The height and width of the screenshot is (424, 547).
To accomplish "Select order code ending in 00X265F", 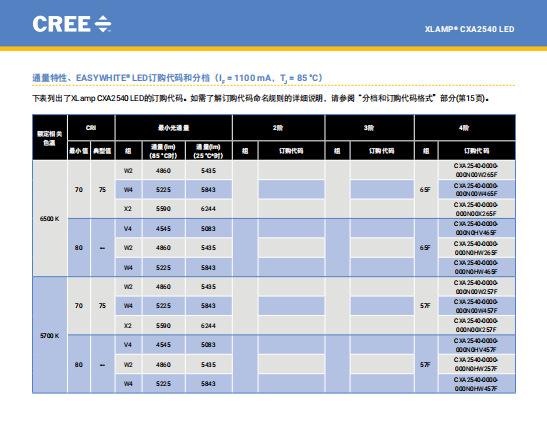I will pyautogui.click(x=476, y=209).
